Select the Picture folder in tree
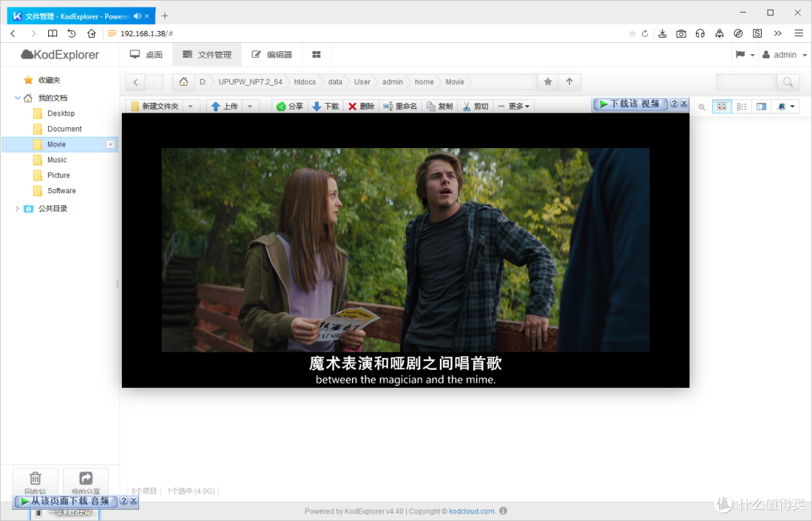 click(59, 176)
